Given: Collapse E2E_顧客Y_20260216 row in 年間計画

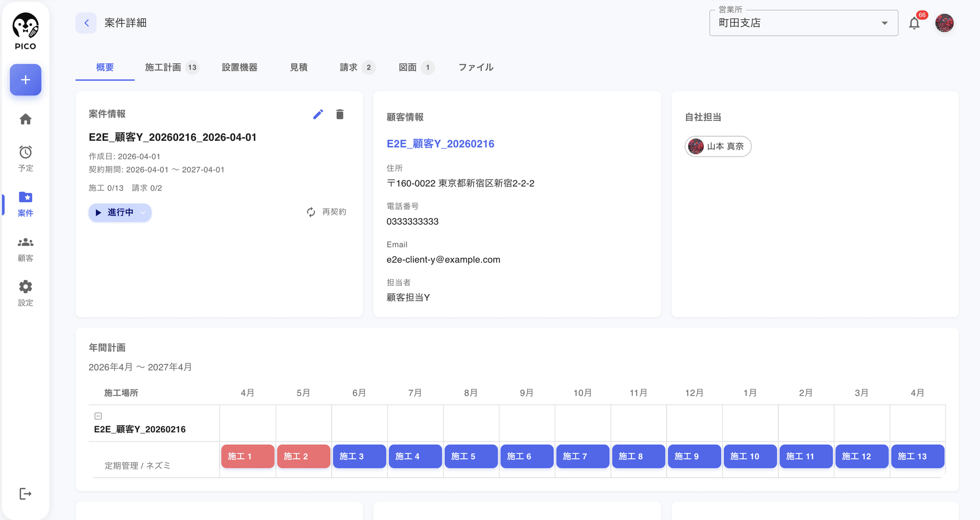Looking at the screenshot, I should (x=99, y=416).
